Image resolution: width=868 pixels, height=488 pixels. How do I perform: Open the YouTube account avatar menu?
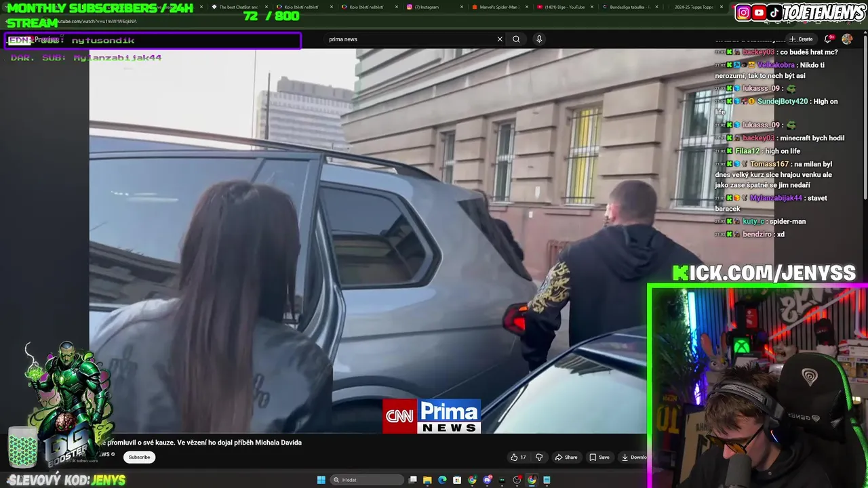pos(847,39)
